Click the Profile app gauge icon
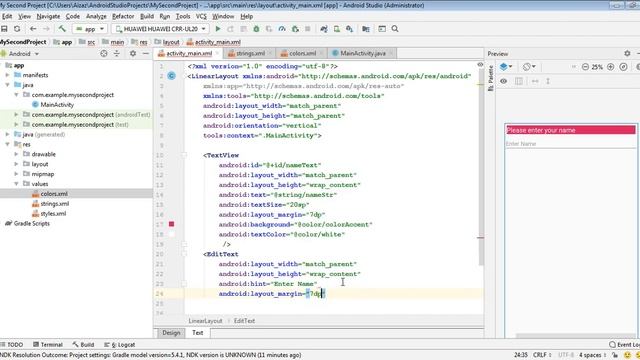Viewport: 640px width, 360px height. (x=282, y=29)
